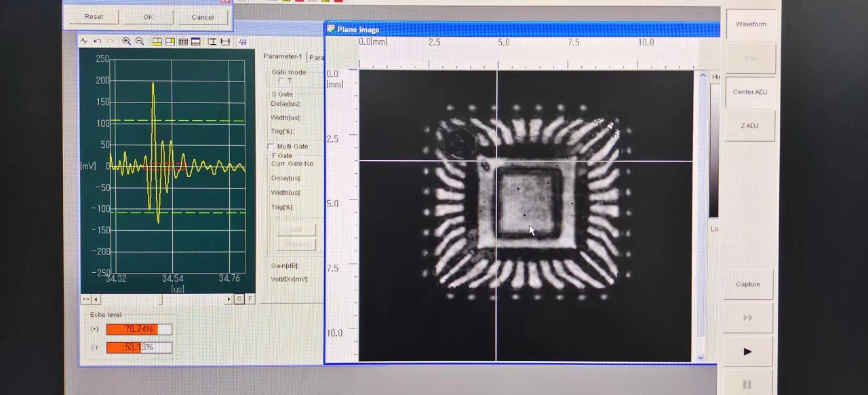Enable the Multi-Gate checkbox
The height and width of the screenshot is (395, 868).
(x=271, y=147)
